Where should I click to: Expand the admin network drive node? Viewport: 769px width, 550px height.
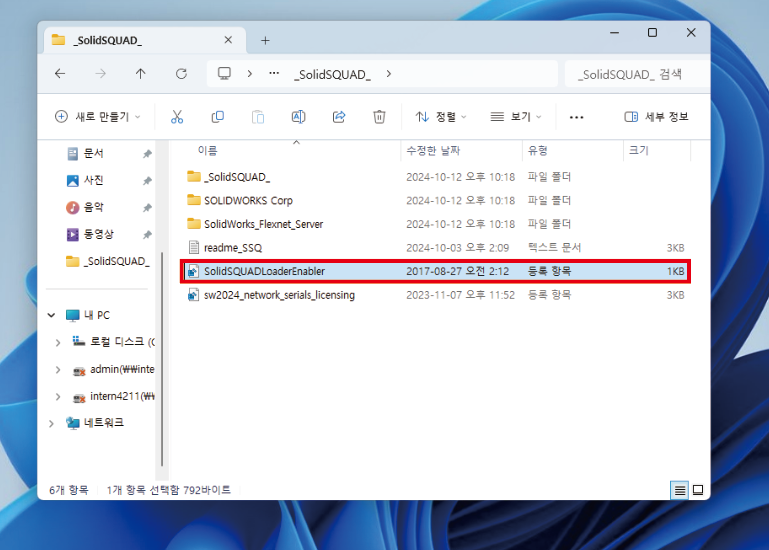(x=58, y=369)
